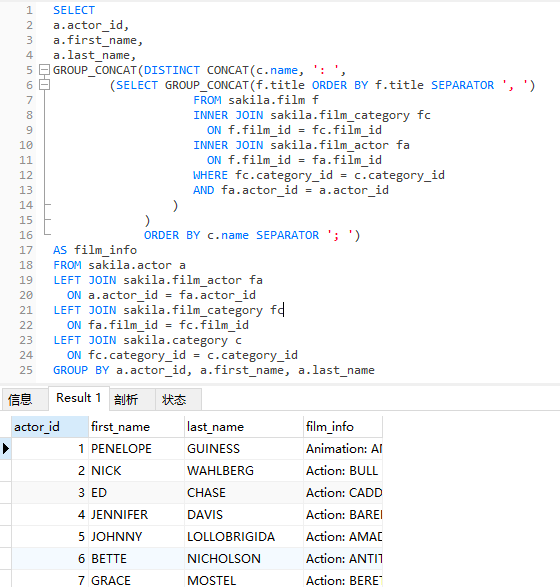Open the 状态 tab
560x587 pixels.
[179, 399]
